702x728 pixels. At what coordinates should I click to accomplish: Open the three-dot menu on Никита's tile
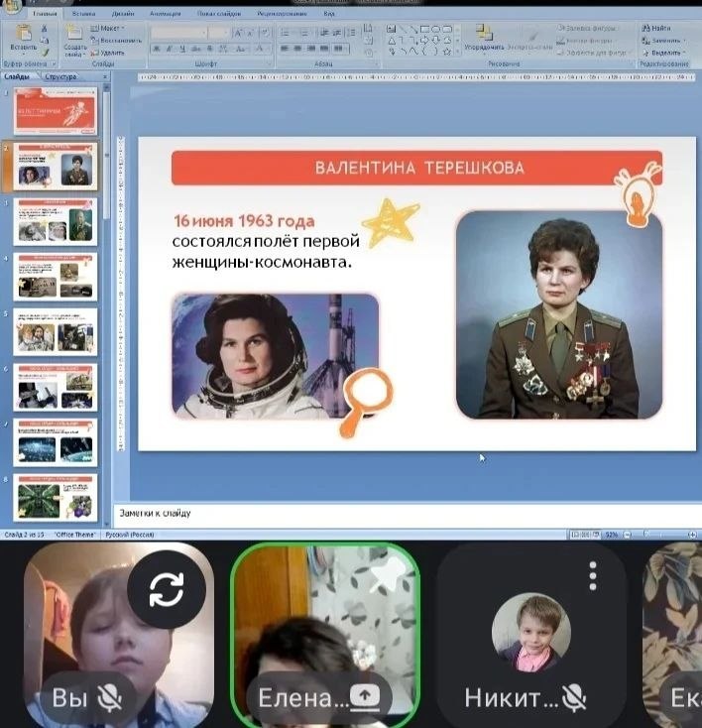[x=592, y=576]
